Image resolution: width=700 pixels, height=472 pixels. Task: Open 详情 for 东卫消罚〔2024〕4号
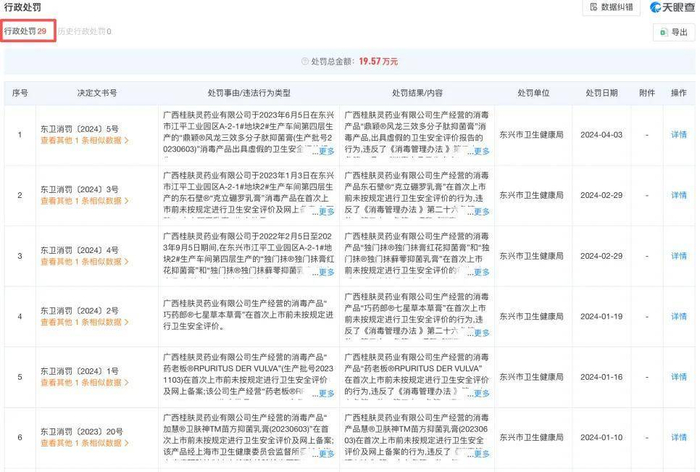(x=679, y=256)
